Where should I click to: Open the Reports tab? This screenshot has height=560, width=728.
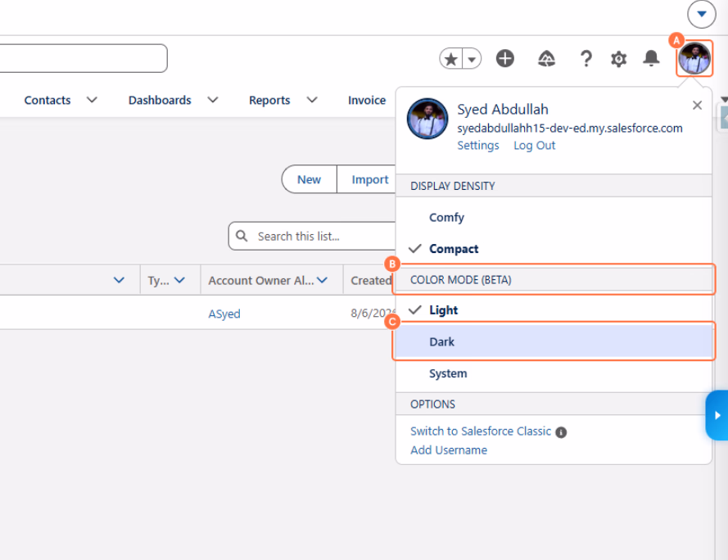pos(269,101)
